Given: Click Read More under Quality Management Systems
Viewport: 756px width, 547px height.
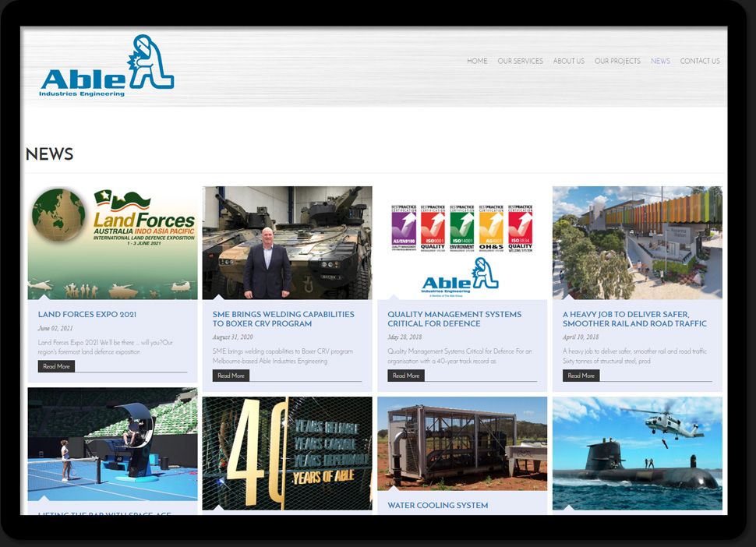Looking at the screenshot, I should tap(406, 376).
